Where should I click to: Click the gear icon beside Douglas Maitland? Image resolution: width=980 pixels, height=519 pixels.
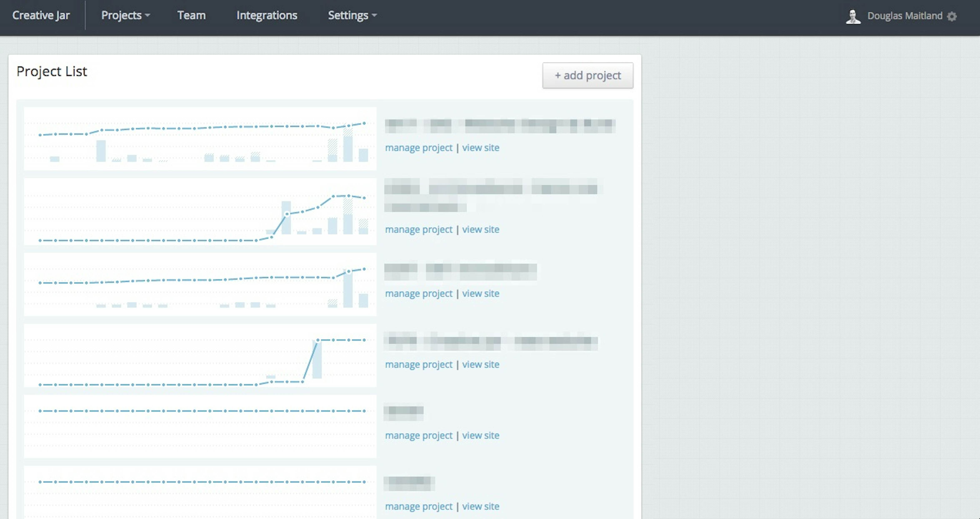pos(951,16)
